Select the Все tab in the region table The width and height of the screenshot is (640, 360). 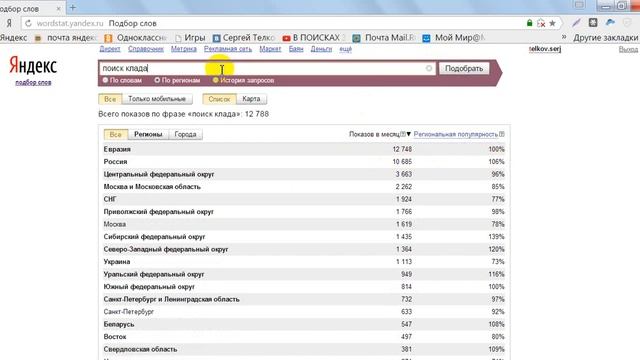(x=116, y=134)
